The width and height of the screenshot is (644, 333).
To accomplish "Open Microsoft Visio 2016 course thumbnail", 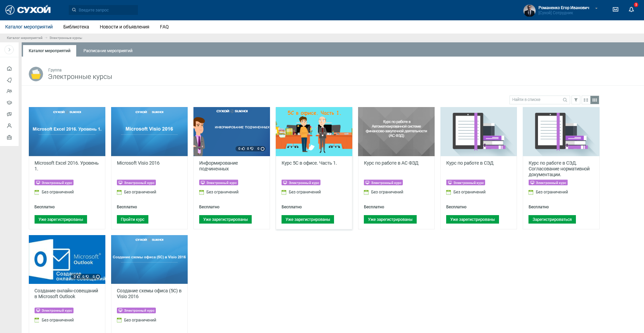I will coord(149,131).
